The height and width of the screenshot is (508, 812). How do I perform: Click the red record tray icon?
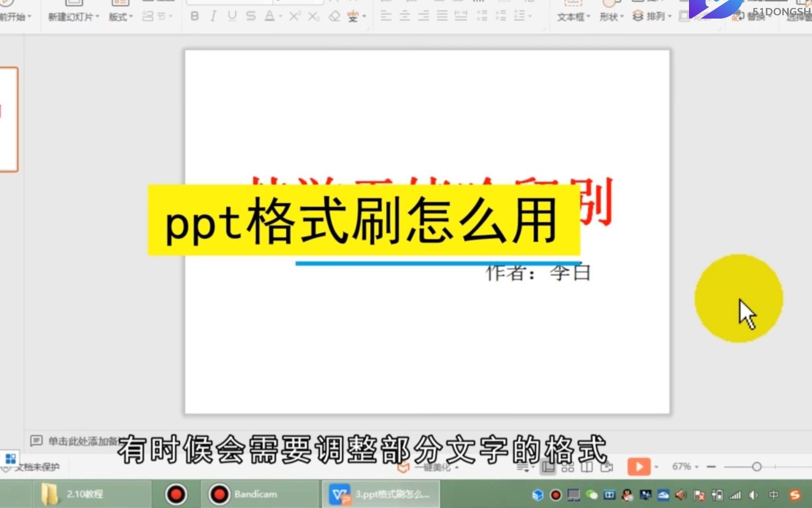coord(555,495)
